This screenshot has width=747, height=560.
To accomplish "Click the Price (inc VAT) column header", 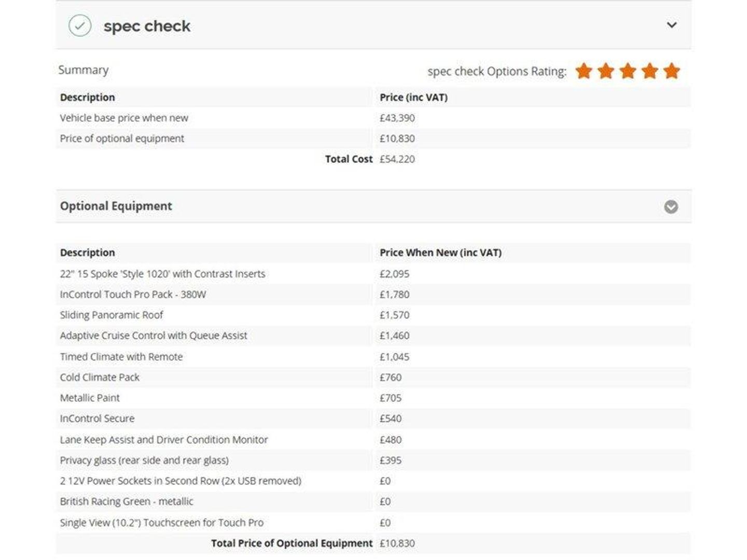I will pyautogui.click(x=413, y=97).
